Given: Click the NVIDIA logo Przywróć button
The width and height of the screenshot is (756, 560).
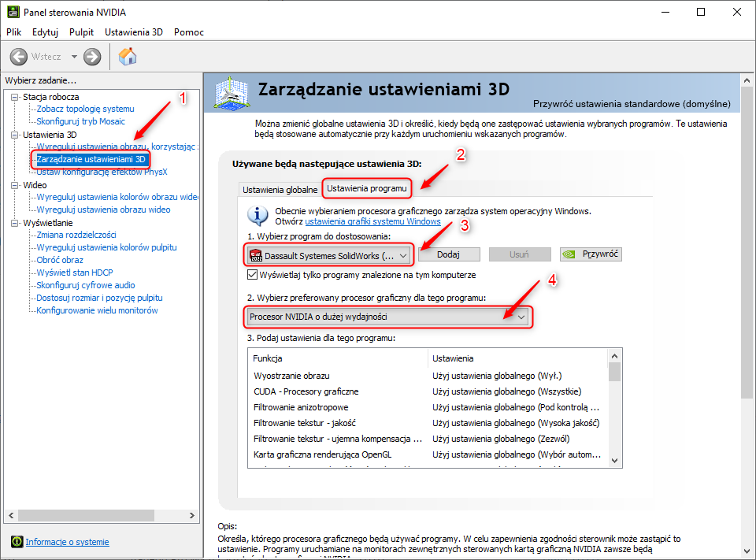Looking at the screenshot, I should (590, 254).
